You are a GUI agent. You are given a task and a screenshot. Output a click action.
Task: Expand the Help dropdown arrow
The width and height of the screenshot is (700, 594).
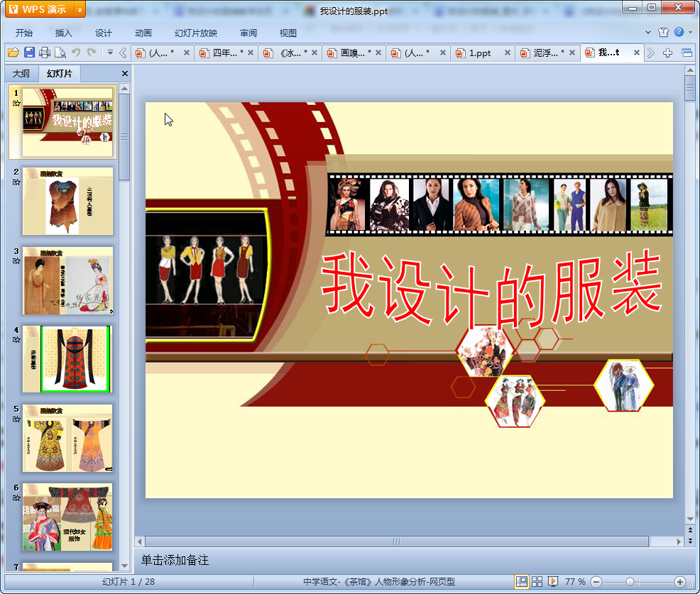(x=690, y=32)
